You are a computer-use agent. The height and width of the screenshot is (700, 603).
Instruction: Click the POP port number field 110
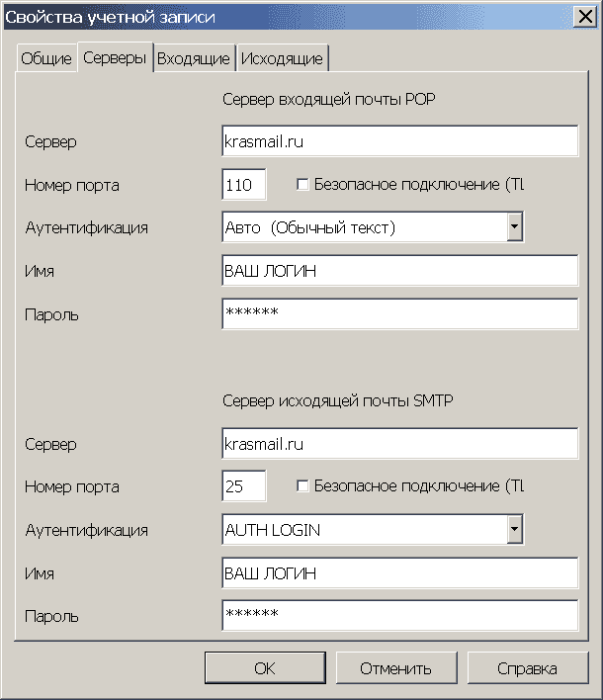coord(244,184)
